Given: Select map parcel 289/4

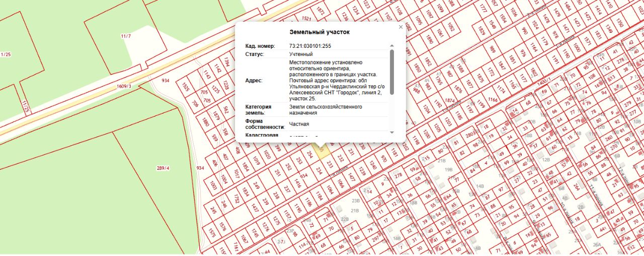Looking at the screenshot, I should (x=163, y=168).
